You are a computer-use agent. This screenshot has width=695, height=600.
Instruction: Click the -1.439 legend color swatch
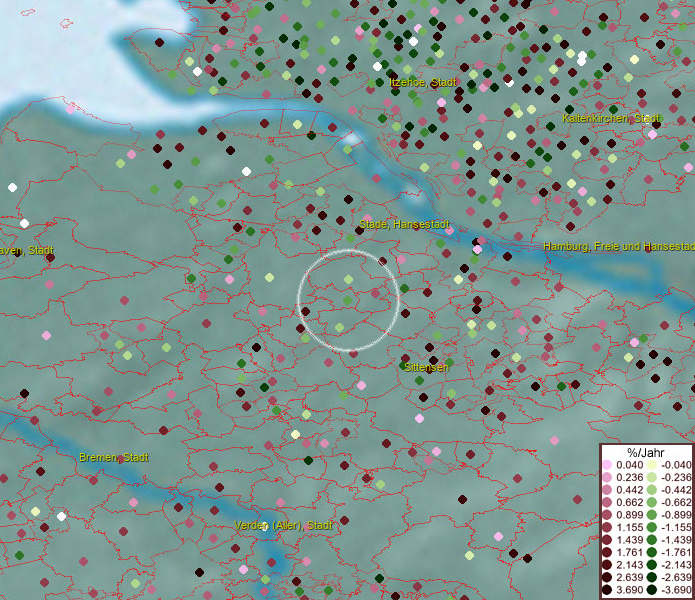(652, 540)
